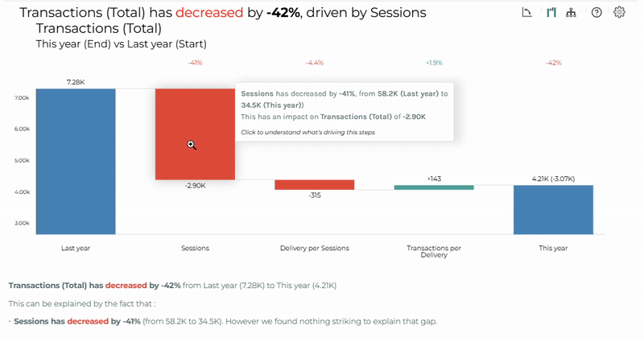The width and height of the screenshot is (644, 338).
Task: Open the hierarchy tree view icon
Action: coord(571,13)
